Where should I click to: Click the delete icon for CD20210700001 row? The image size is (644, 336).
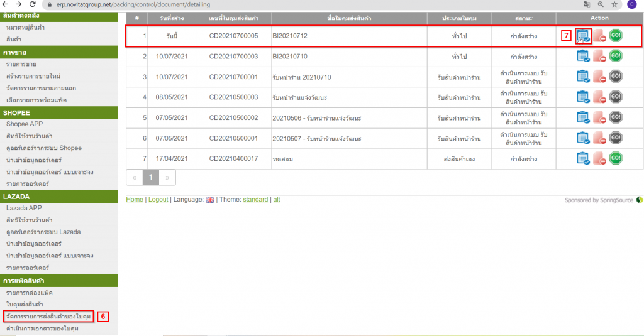tap(599, 77)
